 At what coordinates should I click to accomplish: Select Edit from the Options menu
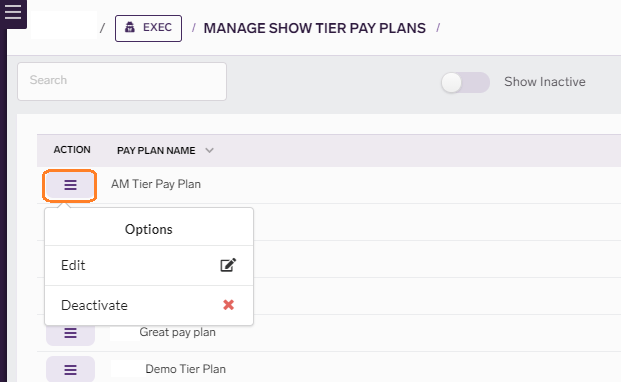(x=149, y=265)
